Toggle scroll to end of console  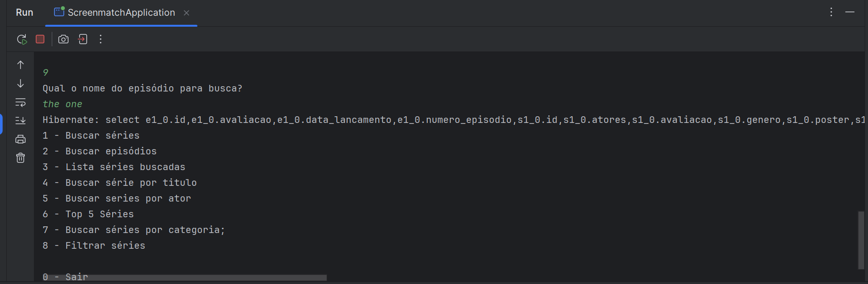21,121
